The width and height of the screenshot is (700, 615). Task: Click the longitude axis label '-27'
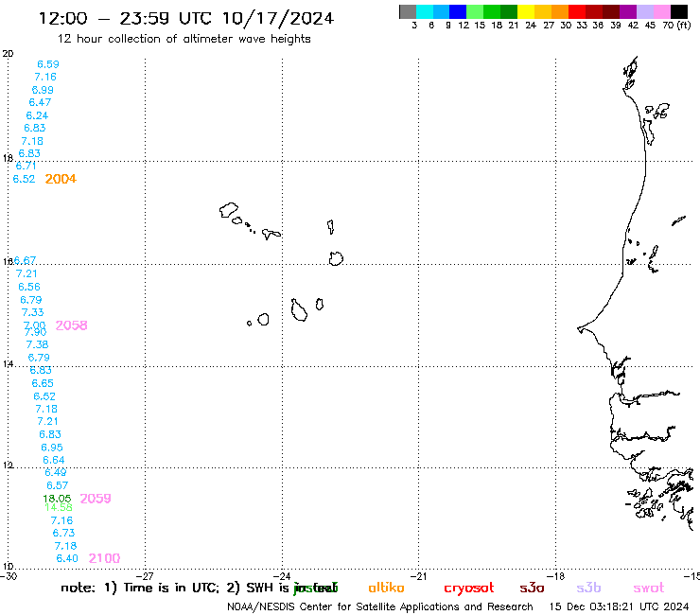click(x=147, y=576)
